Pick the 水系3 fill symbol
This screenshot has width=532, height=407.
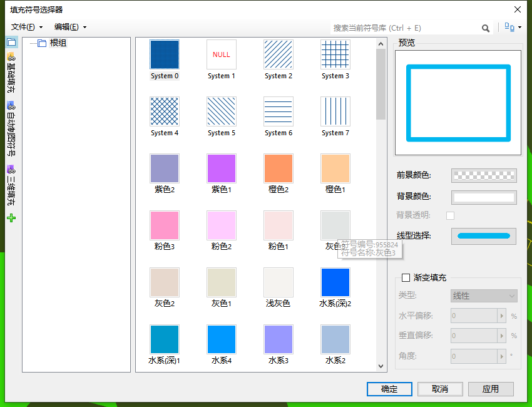(279, 340)
